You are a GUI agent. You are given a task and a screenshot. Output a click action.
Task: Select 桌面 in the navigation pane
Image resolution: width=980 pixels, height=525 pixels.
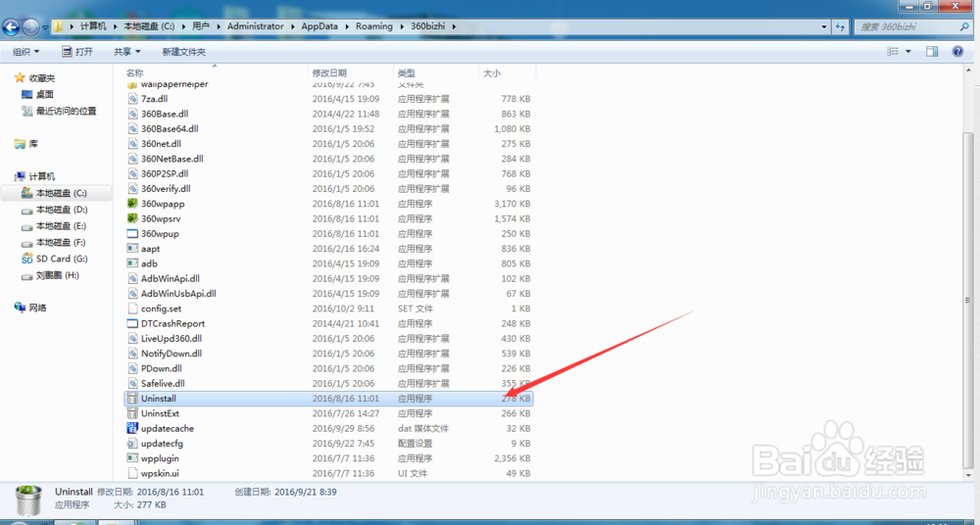[x=44, y=94]
